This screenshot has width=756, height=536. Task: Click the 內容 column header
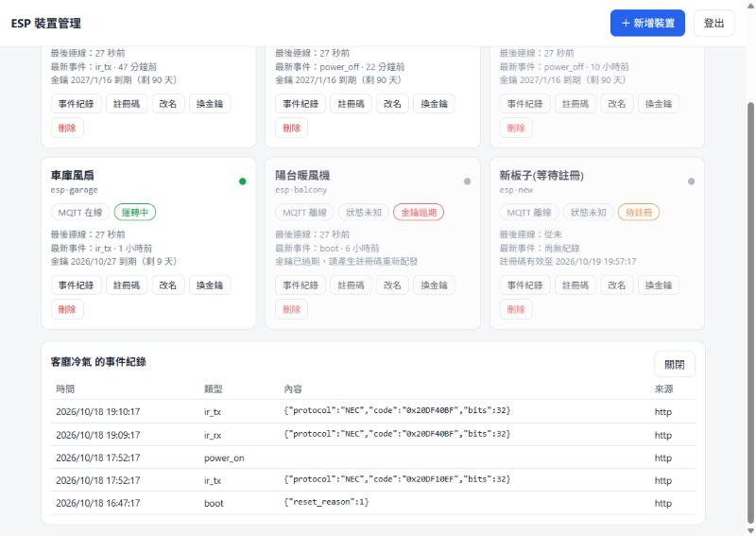[x=293, y=389]
